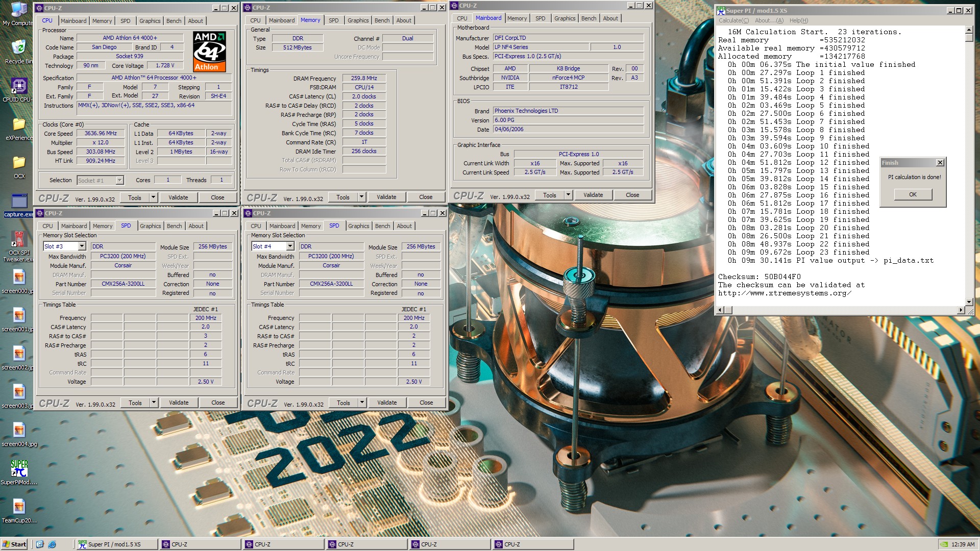Image resolution: width=980 pixels, height=551 pixels.
Task: Open Slot #4 memory slot dropdown
Action: point(290,246)
